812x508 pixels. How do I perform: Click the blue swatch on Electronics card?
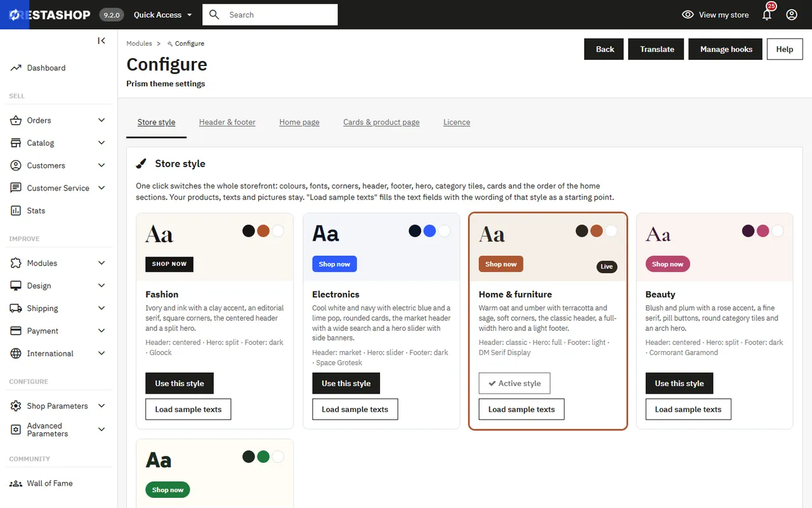click(429, 231)
